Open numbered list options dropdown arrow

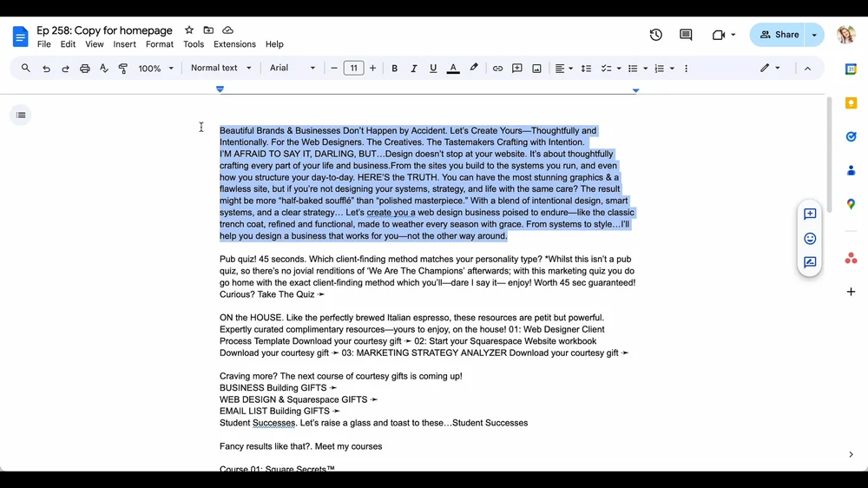point(672,69)
